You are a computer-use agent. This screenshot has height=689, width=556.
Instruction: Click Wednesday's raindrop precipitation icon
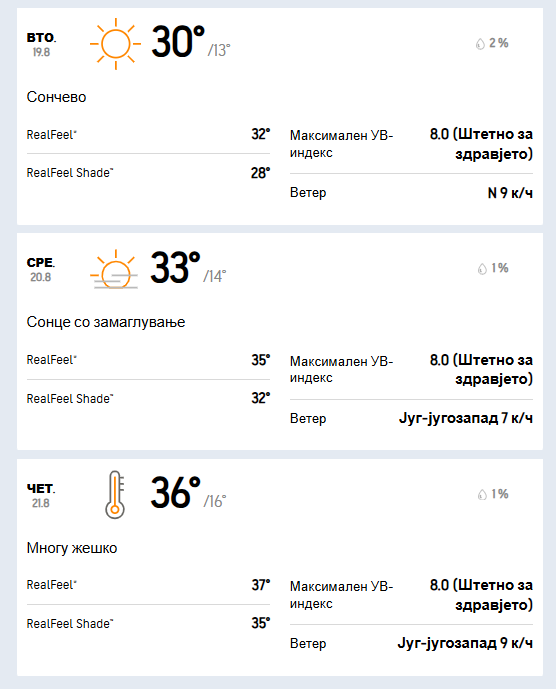click(x=482, y=268)
